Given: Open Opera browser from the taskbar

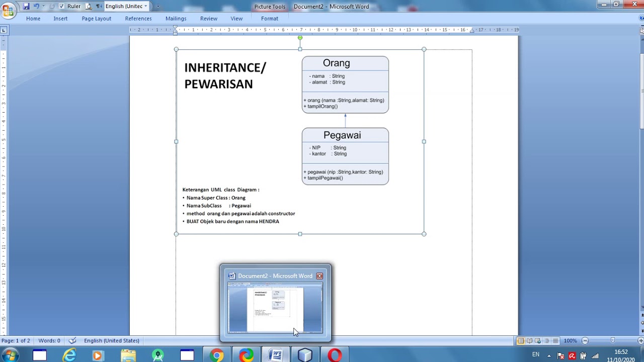Looking at the screenshot, I should pos(335,355).
